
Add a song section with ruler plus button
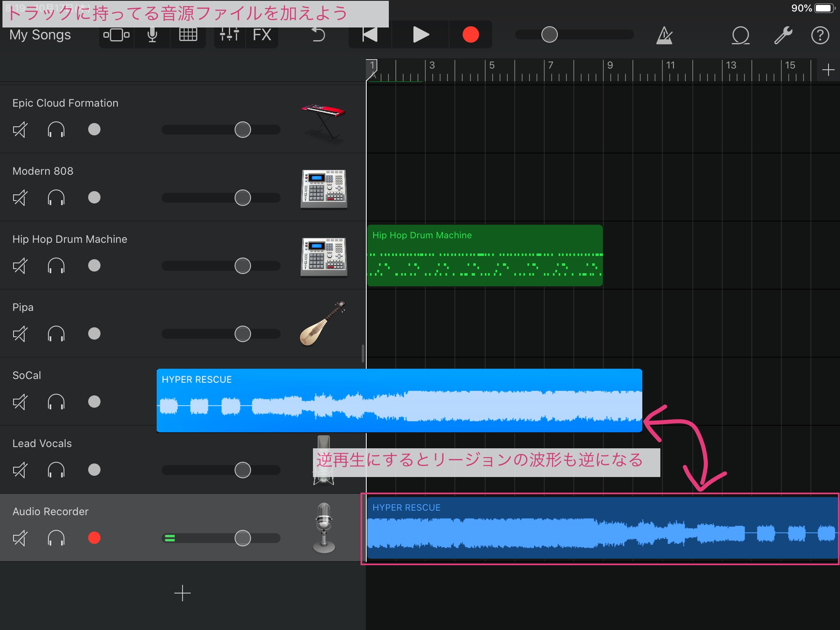(x=828, y=70)
